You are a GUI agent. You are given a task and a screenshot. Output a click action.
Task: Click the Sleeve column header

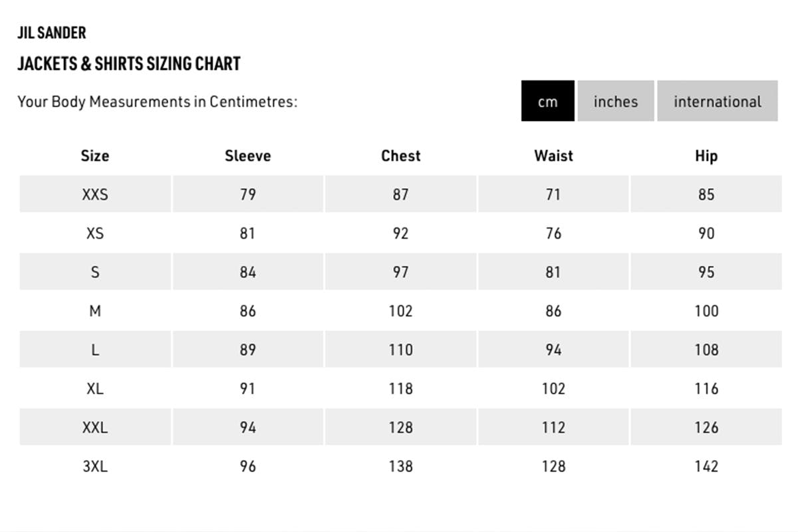[x=247, y=156]
